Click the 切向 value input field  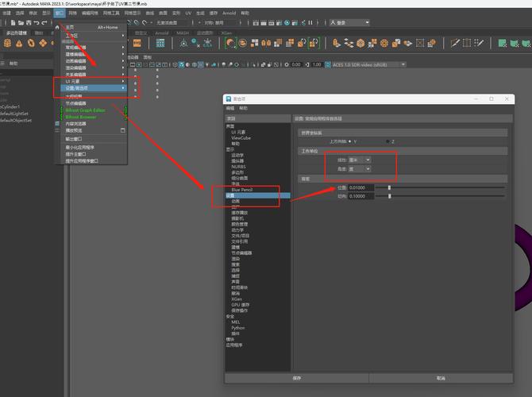(361, 196)
